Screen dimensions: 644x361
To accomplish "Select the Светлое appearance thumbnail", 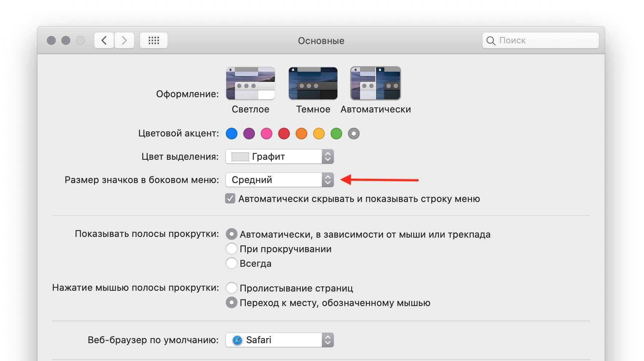I will click(x=251, y=83).
